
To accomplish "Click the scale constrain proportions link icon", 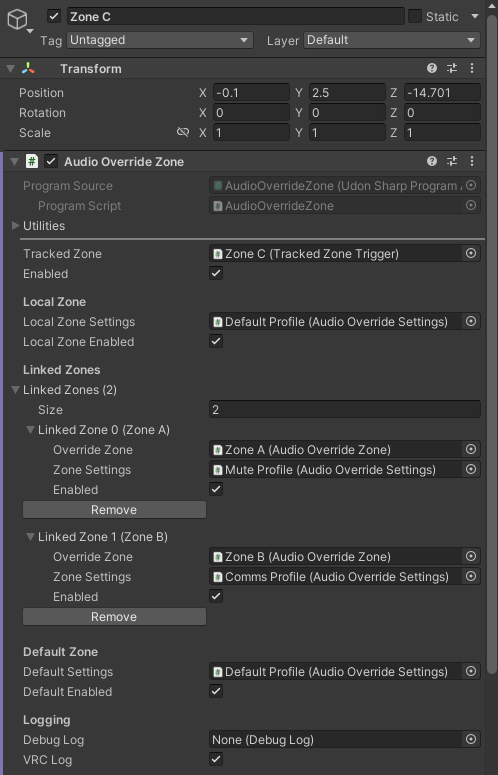I will 183,132.
